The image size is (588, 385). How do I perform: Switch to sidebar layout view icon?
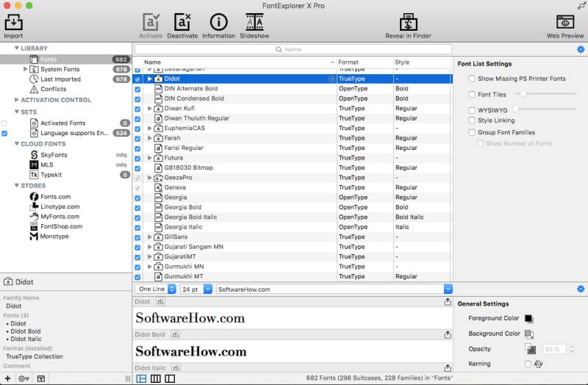pyautogui.click(x=170, y=378)
